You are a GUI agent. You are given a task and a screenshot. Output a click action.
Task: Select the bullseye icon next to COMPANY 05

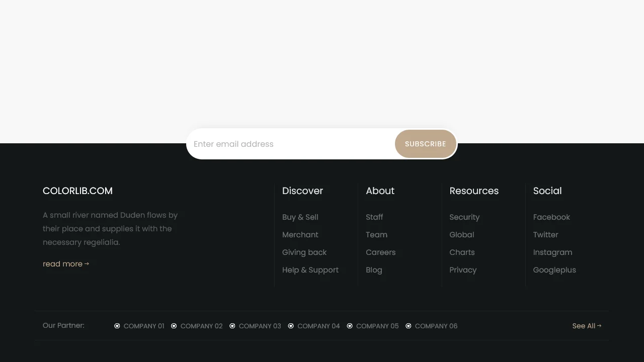(x=350, y=326)
